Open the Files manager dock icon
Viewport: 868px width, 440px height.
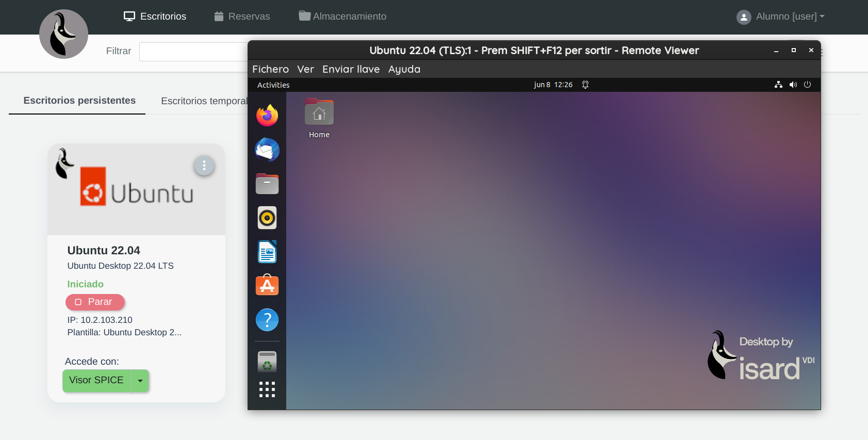coord(267,184)
